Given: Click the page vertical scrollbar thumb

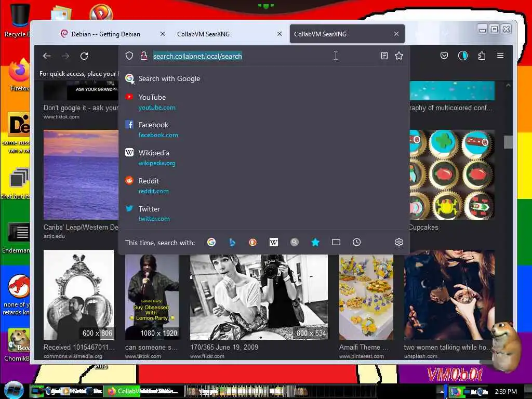Looking at the screenshot, I should pyautogui.click(x=508, y=142).
